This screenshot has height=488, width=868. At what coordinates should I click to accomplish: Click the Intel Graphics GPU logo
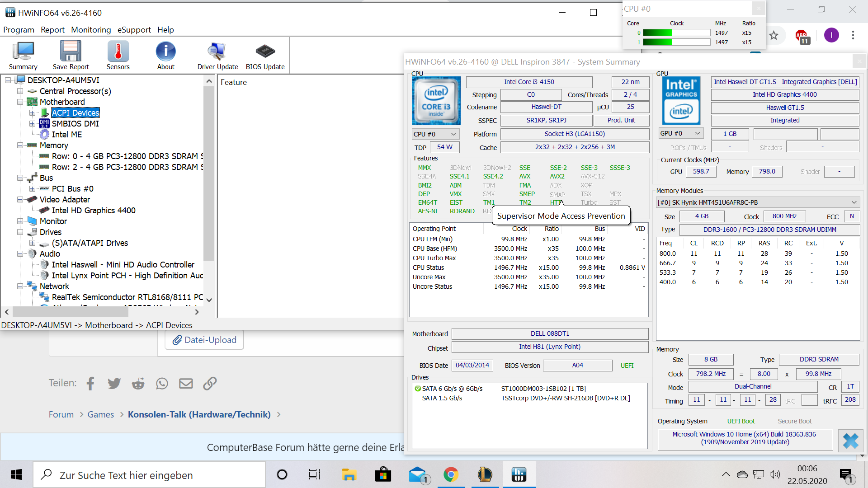point(681,101)
